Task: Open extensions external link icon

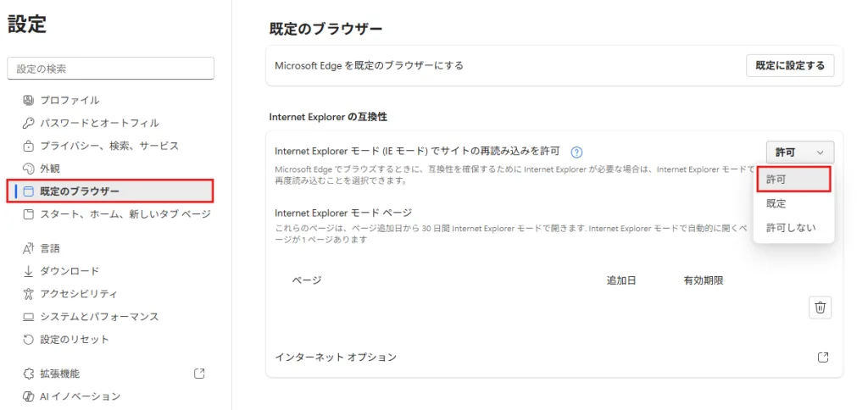Action: coord(199,374)
